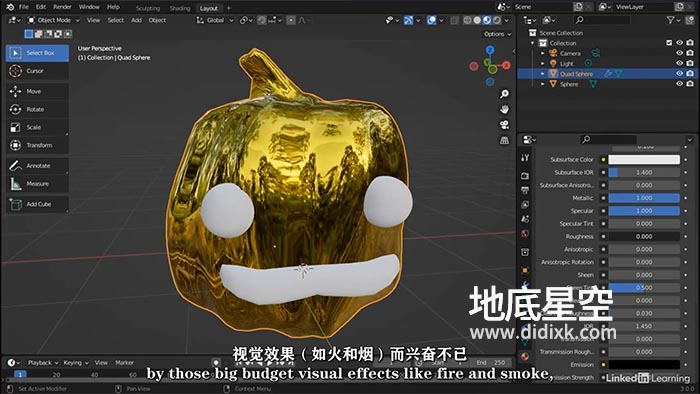Expand the Camera tree item

click(543, 53)
